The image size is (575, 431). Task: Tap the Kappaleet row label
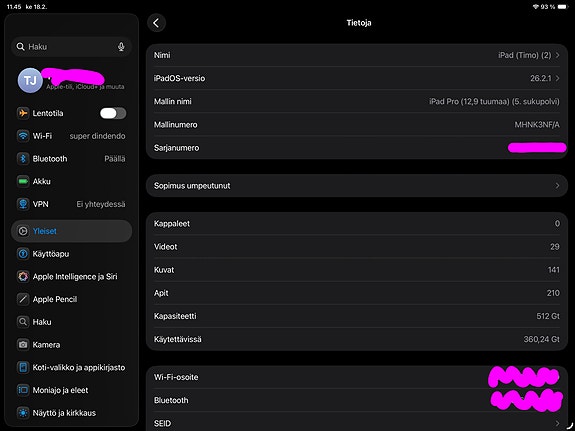[x=172, y=223]
